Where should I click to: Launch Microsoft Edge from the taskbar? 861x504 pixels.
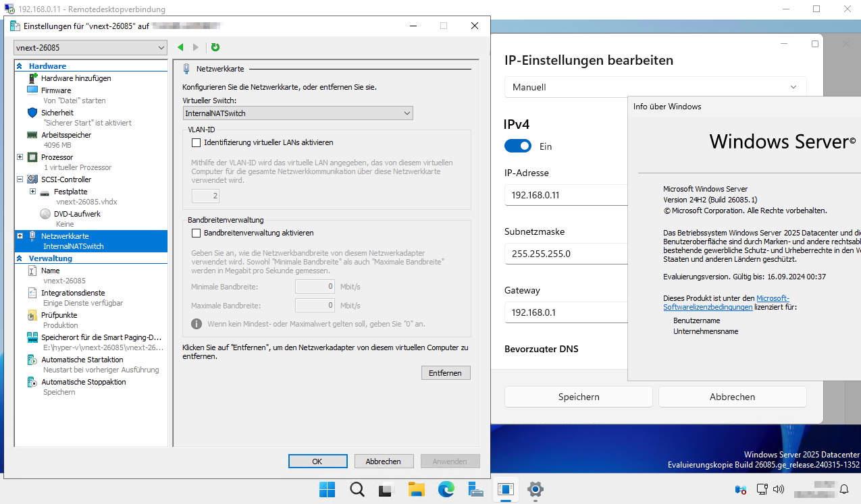446,489
